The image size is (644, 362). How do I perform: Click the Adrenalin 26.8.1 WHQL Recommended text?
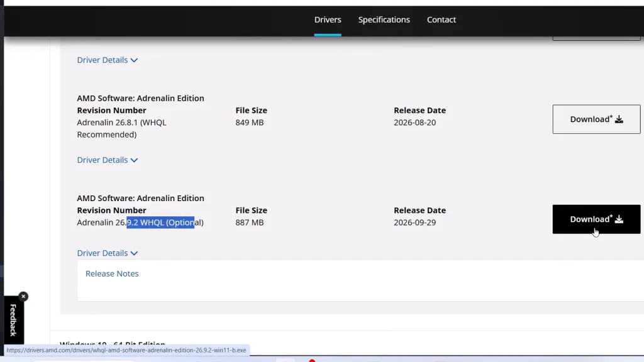(x=121, y=128)
